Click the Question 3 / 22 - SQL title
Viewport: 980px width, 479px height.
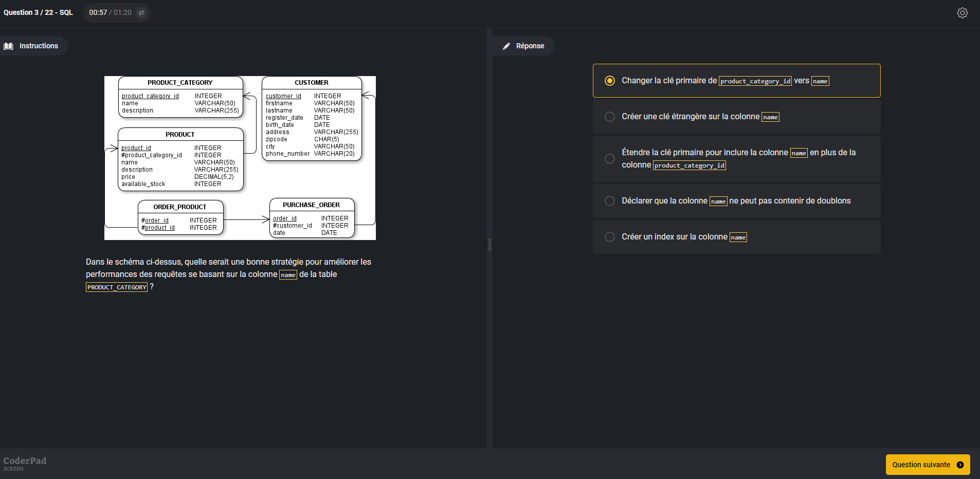pos(38,13)
